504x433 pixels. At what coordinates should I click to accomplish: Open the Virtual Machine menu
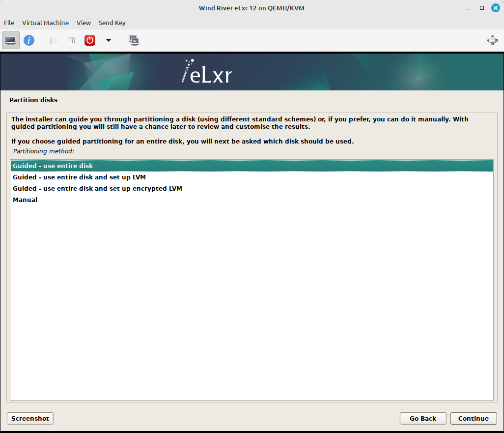click(x=45, y=23)
